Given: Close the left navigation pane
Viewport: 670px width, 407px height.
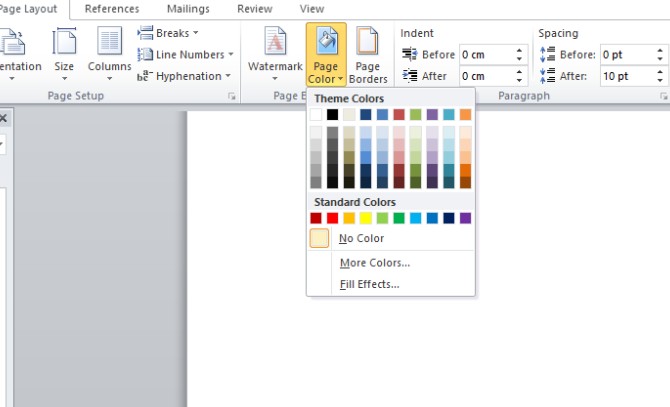Looking at the screenshot, I should 3,118.
